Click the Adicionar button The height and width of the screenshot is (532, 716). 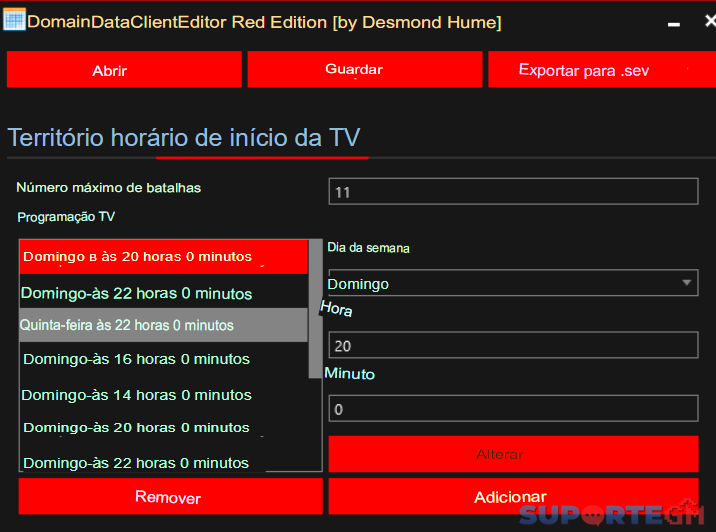coord(513,496)
